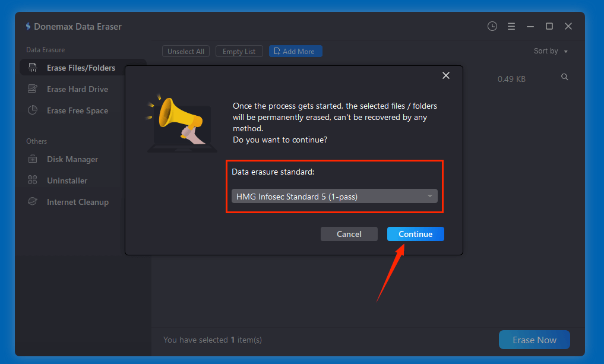Click the Unselect All button
The width and height of the screenshot is (604, 364).
[x=186, y=52]
